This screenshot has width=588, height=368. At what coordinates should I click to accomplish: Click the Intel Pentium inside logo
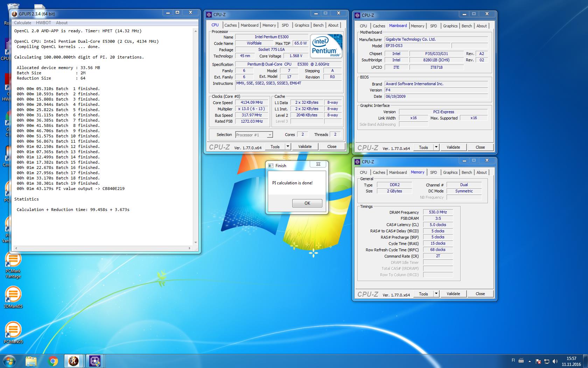click(327, 46)
